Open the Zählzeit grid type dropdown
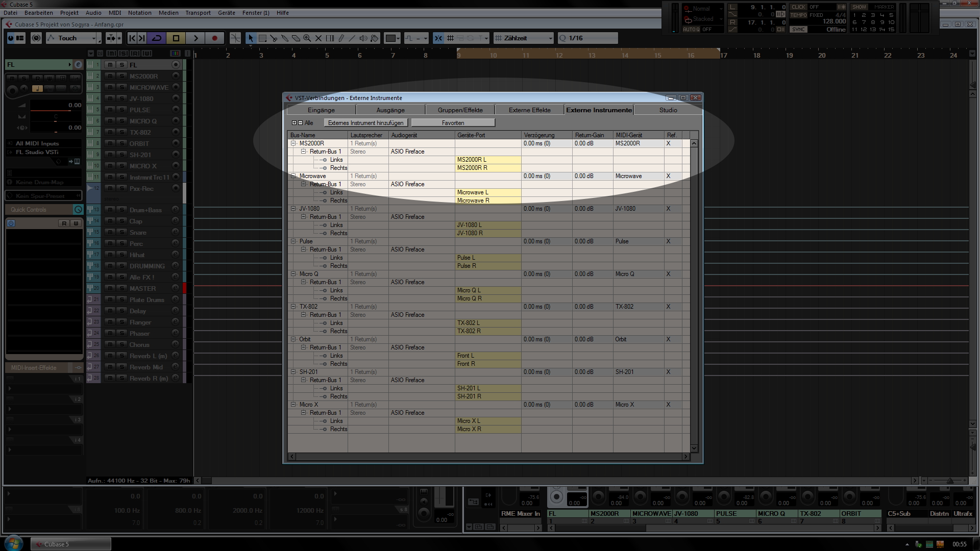Viewport: 980px width, 551px height. pyautogui.click(x=524, y=38)
